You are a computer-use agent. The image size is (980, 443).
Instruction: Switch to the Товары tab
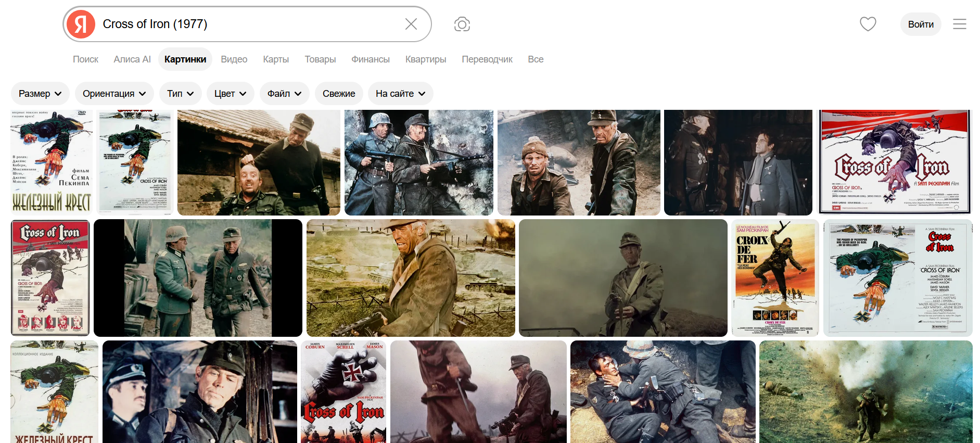(x=320, y=59)
